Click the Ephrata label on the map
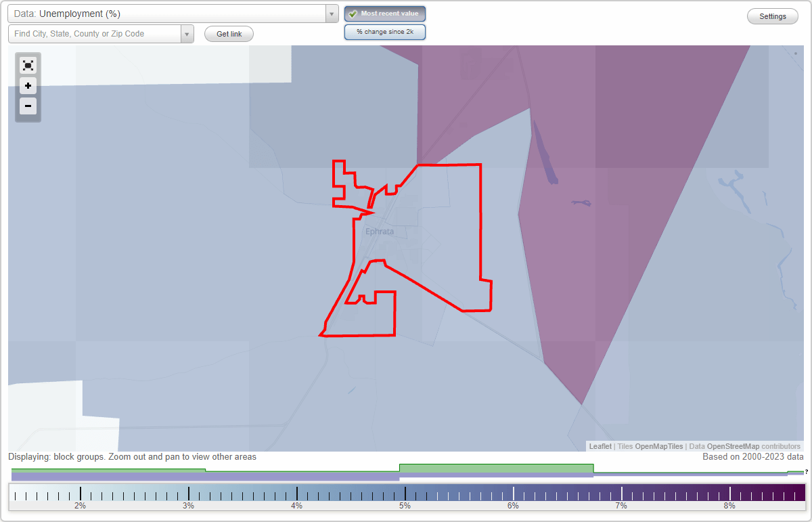Image resolution: width=812 pixels, height=522 pixels. click(379, 232)
